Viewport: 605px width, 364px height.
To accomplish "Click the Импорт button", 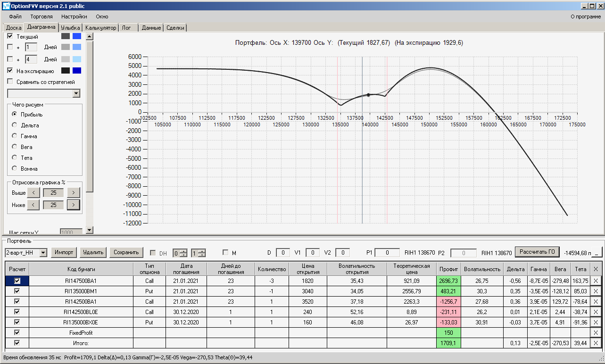I will 64,252.
